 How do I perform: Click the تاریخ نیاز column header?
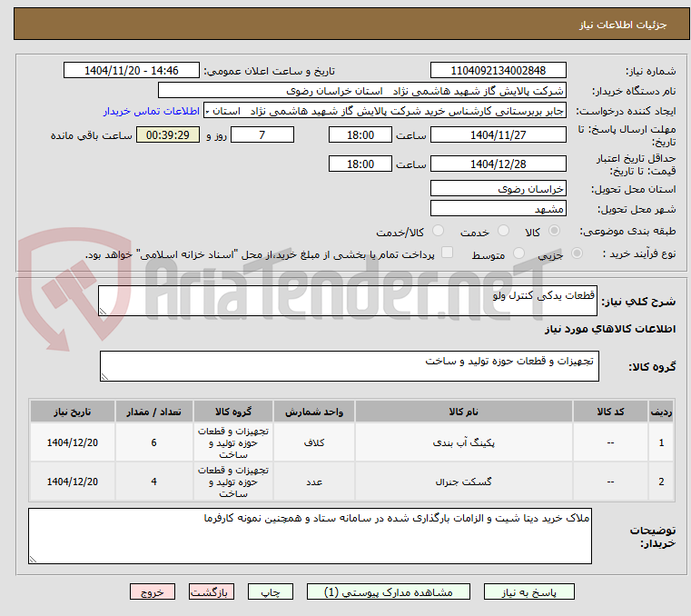click(x=73, y=412)
